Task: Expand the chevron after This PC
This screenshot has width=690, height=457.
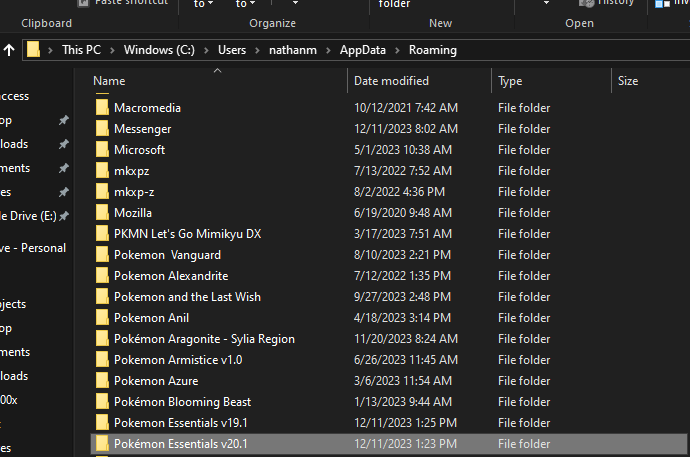Action: pyautogui.click(x=112, y=51)
